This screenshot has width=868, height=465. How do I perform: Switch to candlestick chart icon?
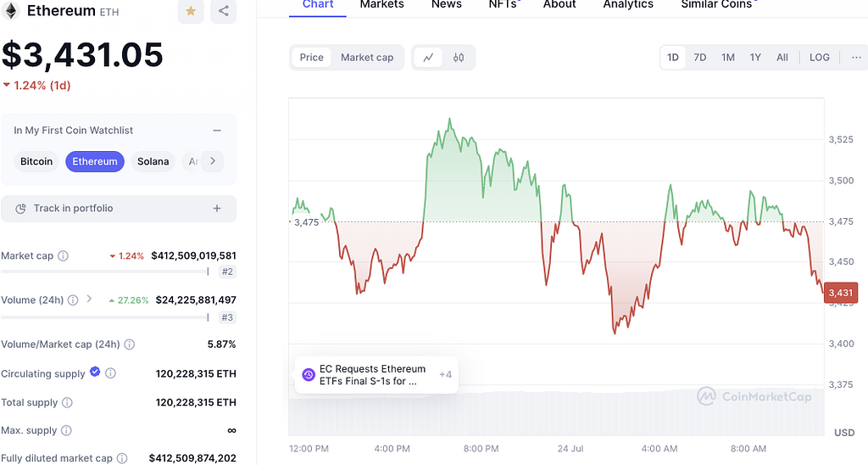tap(459, 58)
